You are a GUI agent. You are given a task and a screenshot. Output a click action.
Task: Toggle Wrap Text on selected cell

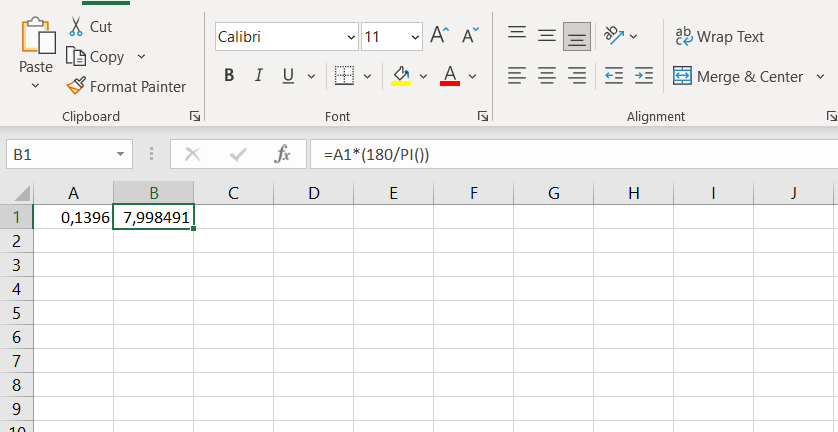click(x=720, y=37)
